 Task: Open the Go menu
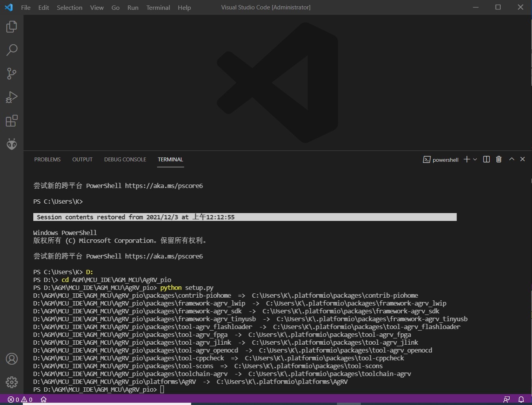pos(116,7)
